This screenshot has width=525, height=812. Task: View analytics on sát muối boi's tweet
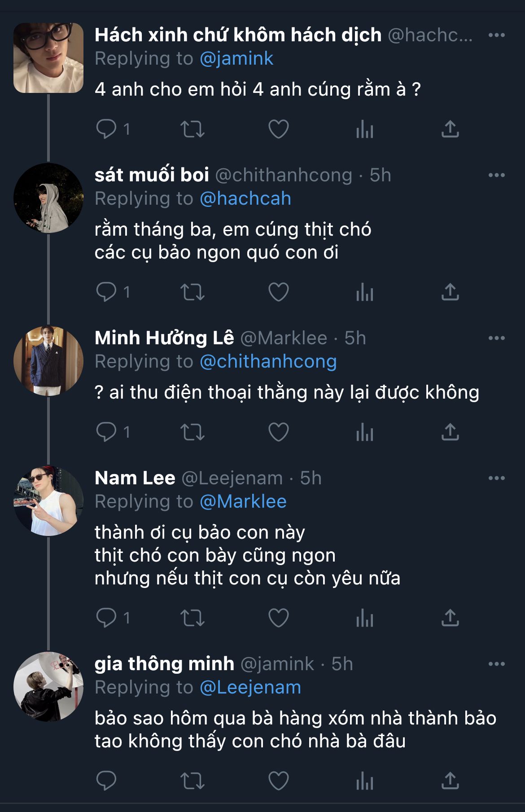click(364, 292)
